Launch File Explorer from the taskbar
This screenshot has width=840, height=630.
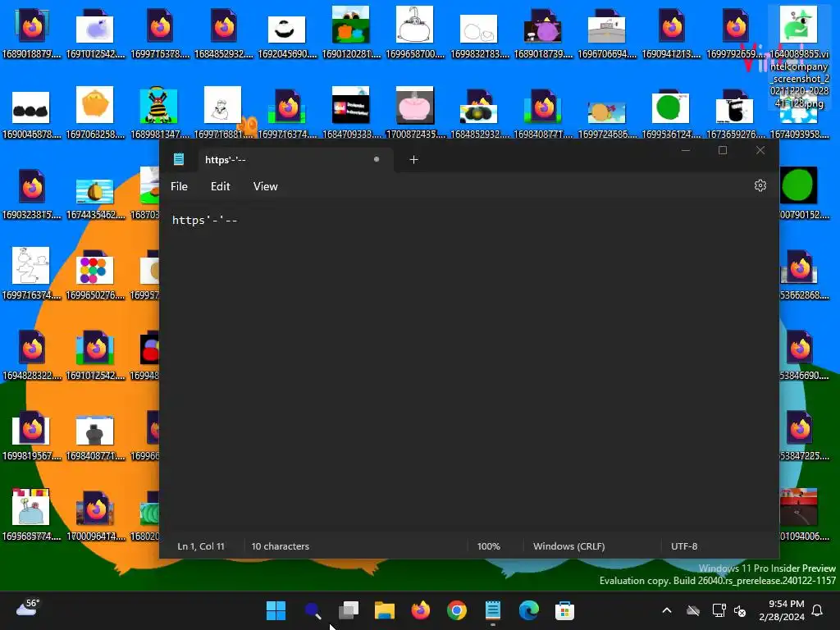point(385,610)
